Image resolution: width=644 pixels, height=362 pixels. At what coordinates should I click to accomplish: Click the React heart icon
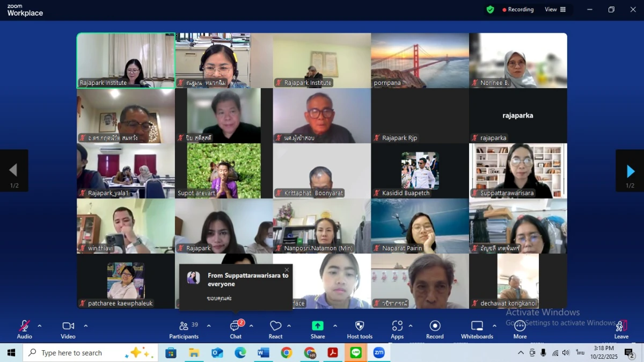[275, 329]
